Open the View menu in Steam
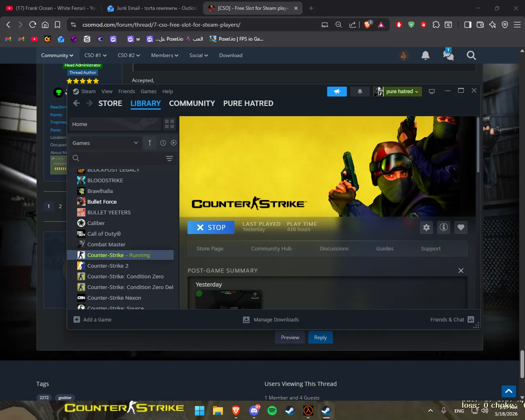This screenshot has height=420, width=525. [107, 92]
